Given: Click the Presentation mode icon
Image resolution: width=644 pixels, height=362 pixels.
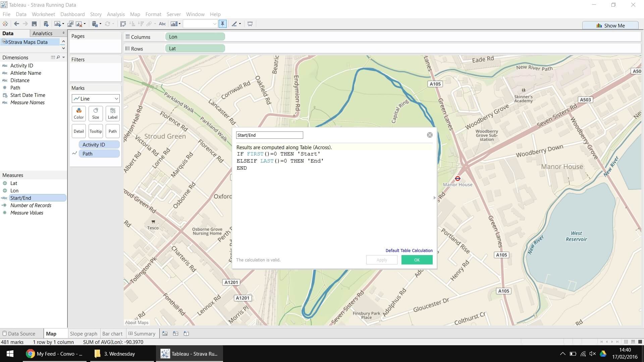Looking at the screenshot, I should 250,24.
